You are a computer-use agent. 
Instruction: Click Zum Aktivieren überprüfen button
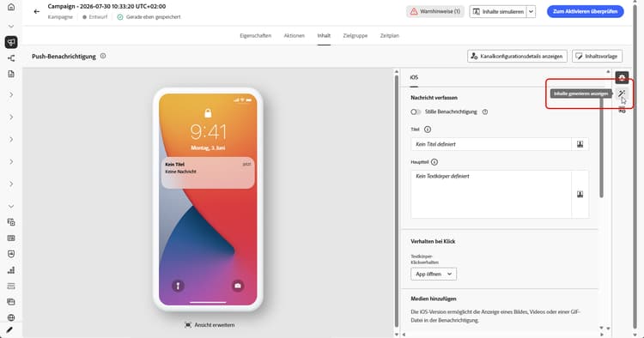click(585, 11)
